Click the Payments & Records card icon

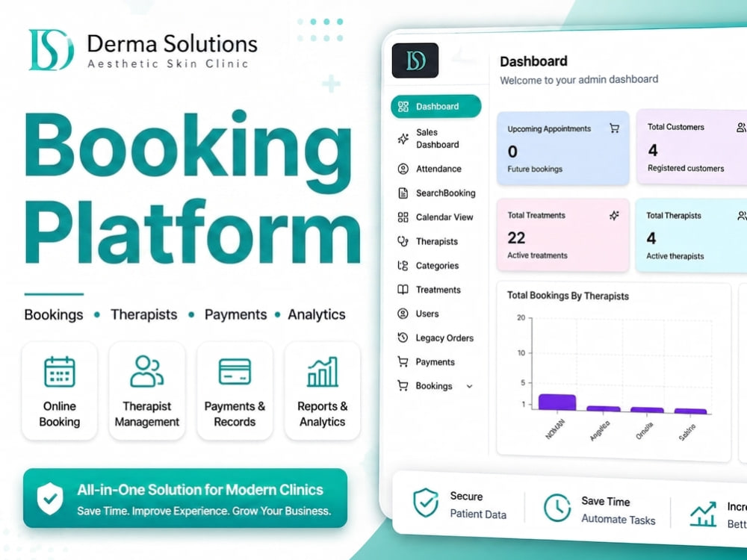coord(235,371)
